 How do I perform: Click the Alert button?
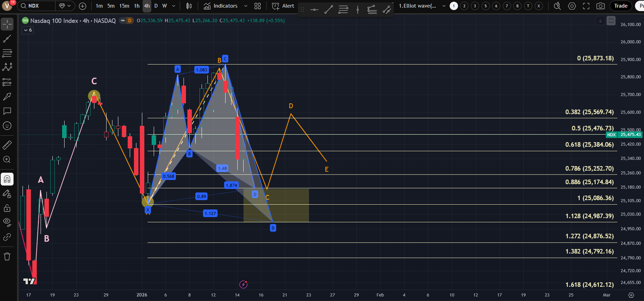coord(283,6)
